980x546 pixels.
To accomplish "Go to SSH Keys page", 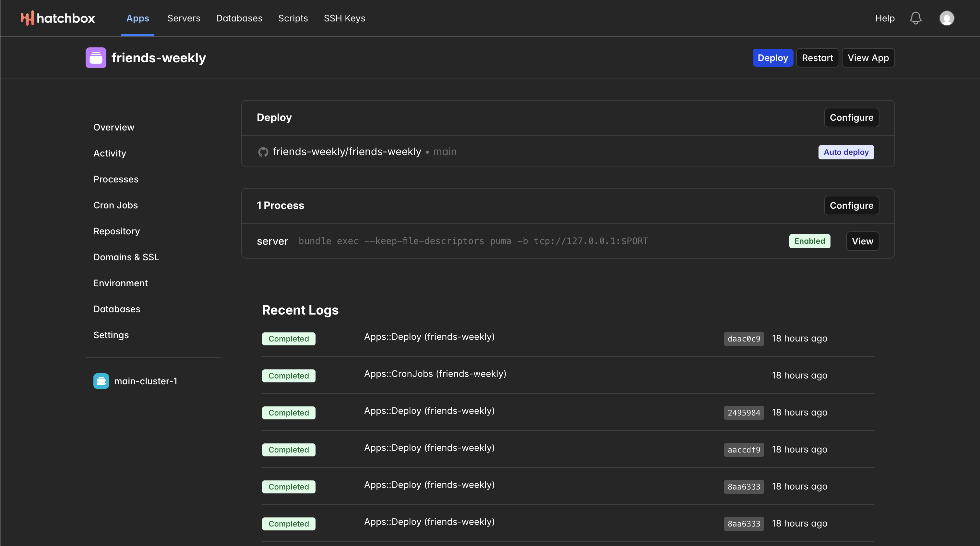I will click(344, 18).
